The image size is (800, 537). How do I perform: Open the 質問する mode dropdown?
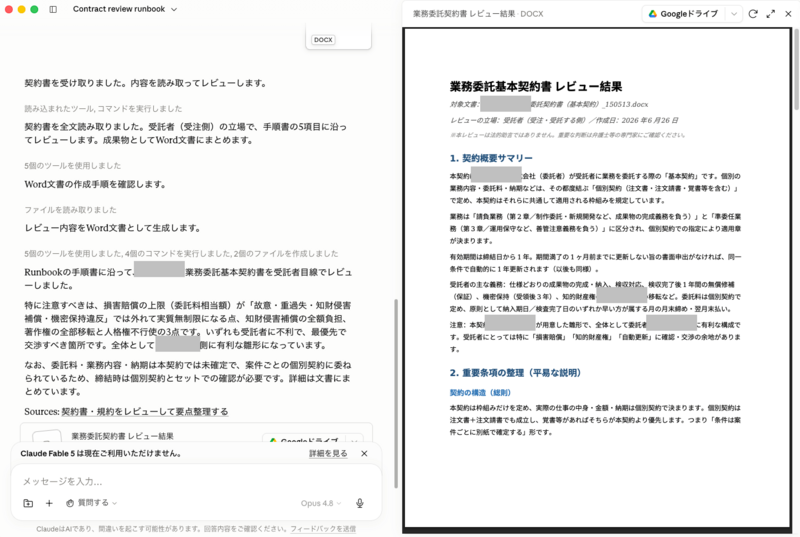(x=92, y=503)
